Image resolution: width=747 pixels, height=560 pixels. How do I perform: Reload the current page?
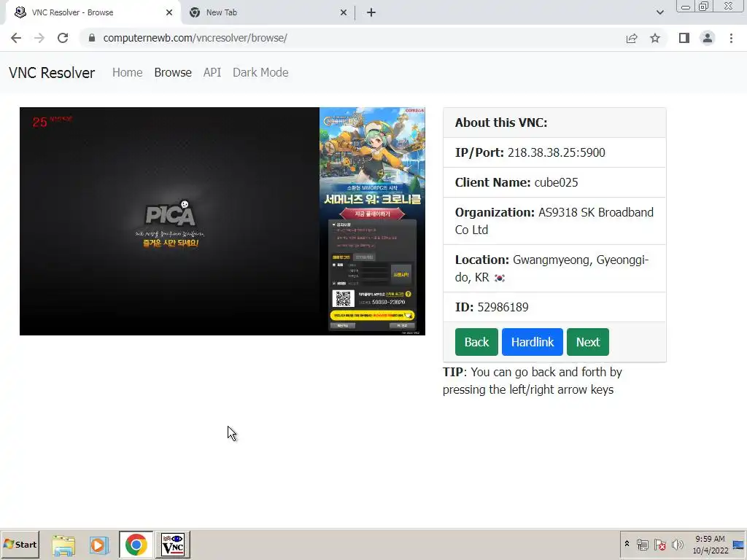pyautogui.click(x=63, y=38)
